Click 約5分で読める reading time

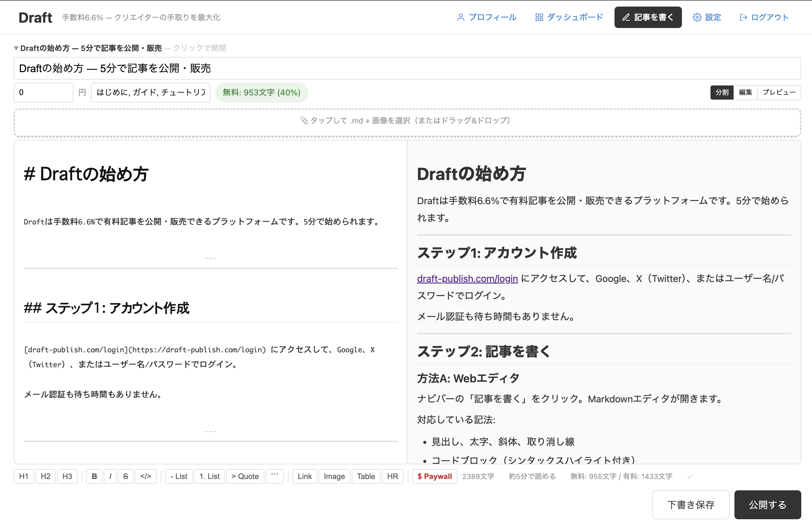point(532,476)
